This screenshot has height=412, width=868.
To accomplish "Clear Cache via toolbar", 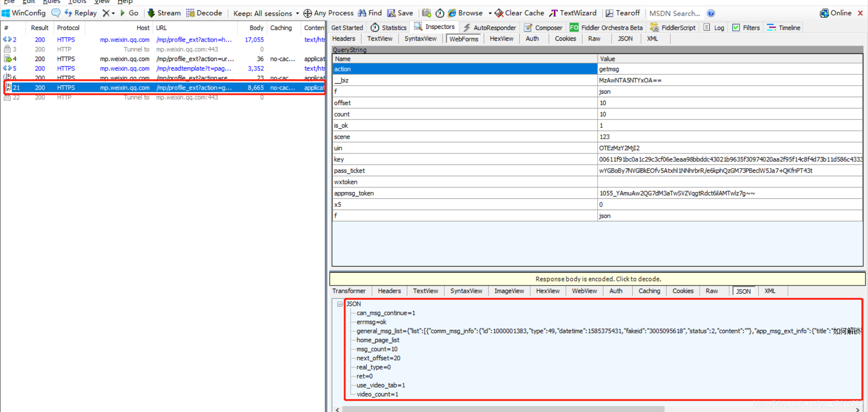I will tap(519, 13).
